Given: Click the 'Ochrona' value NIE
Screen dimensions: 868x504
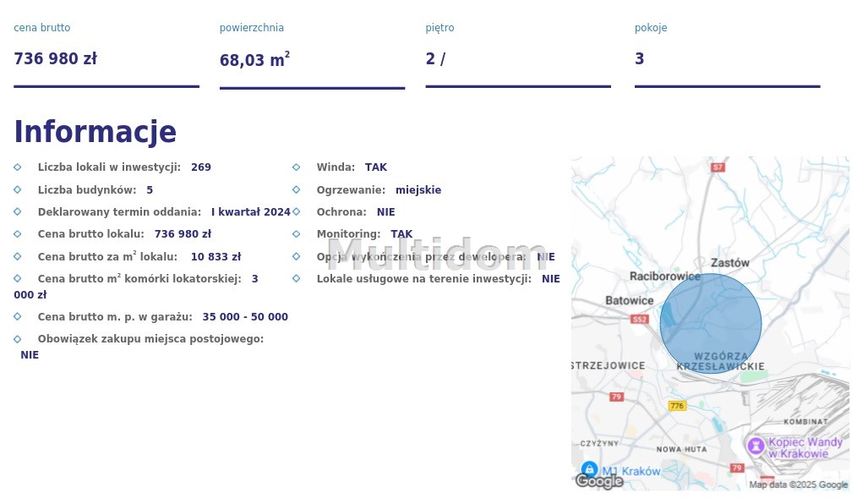Looking at the screenshot, I should [386, 212].
